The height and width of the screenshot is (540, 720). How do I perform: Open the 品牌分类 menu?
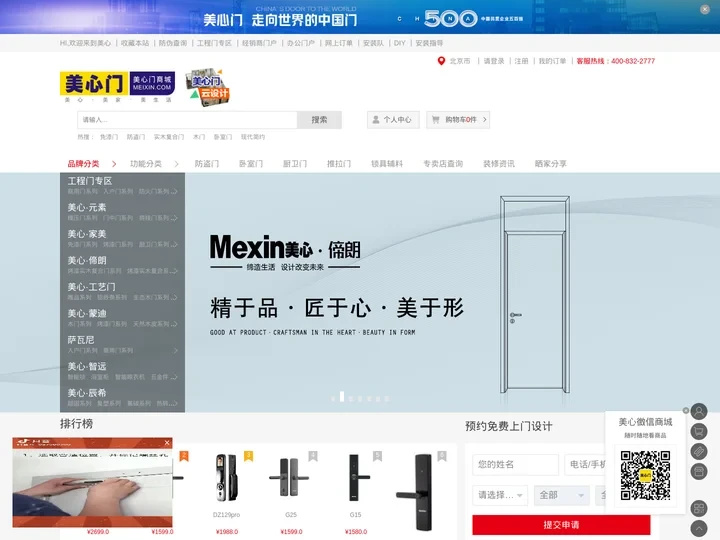coord(84,164)
